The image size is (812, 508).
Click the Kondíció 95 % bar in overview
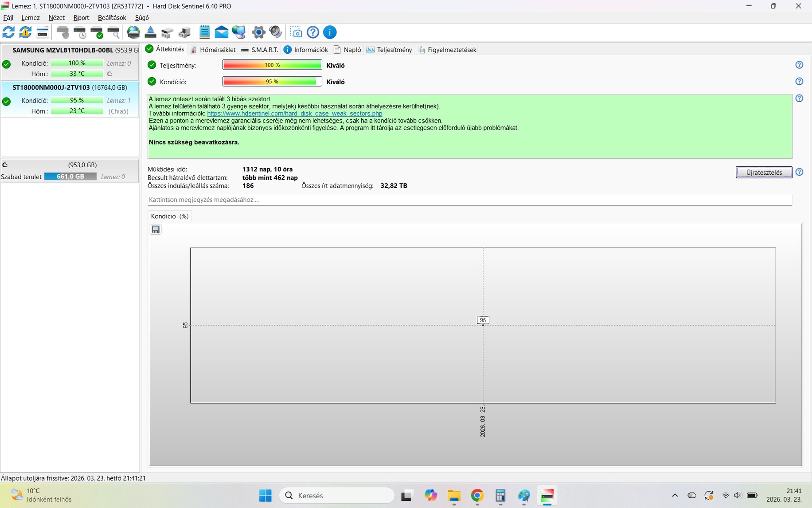tap(272, 82)
